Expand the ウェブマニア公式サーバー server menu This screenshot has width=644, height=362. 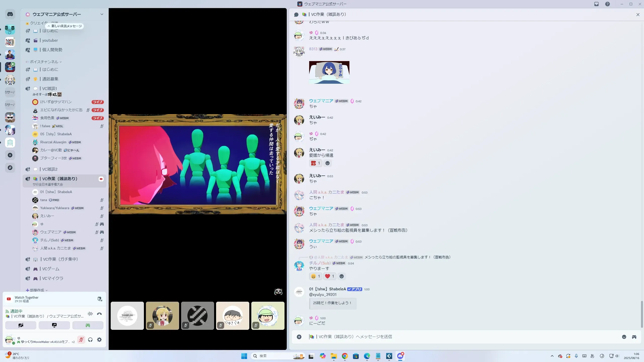(102, 14)
